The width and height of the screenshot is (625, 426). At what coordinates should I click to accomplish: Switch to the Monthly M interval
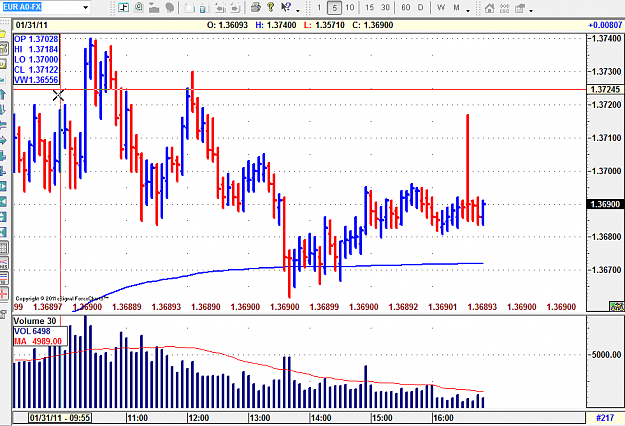456,8
